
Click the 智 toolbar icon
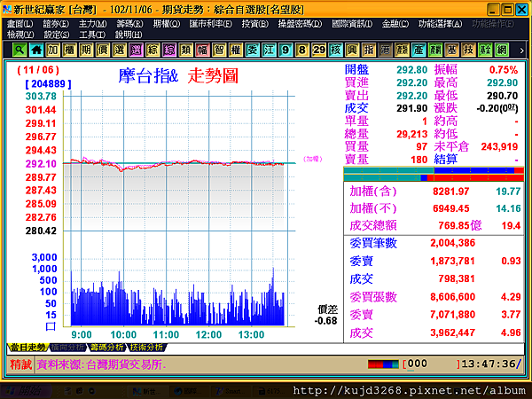pos(219,51)
